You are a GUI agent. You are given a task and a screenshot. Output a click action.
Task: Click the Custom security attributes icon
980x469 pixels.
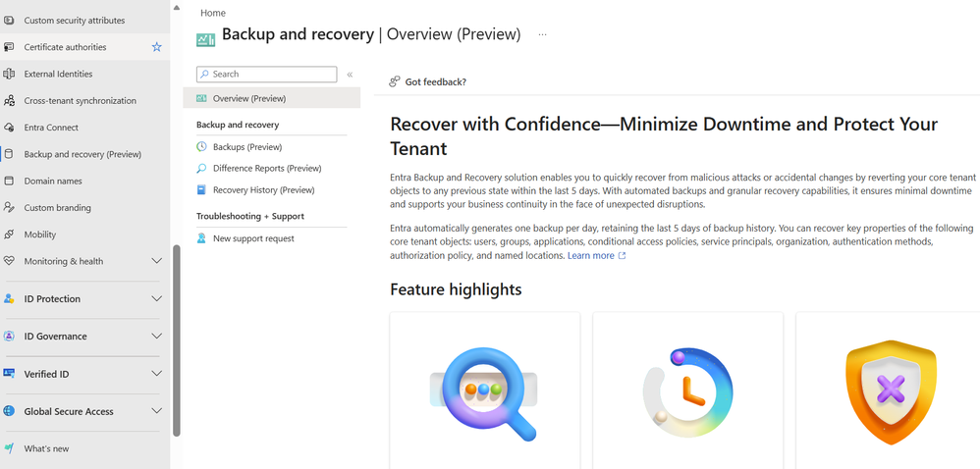[x=9, y=21]
